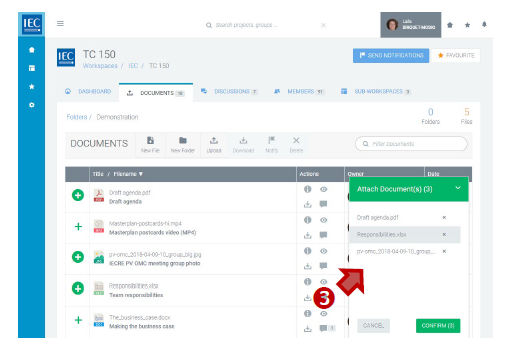Click the New Folder toolbar icon
The image size is (506, 361).
tap(183, 144)
